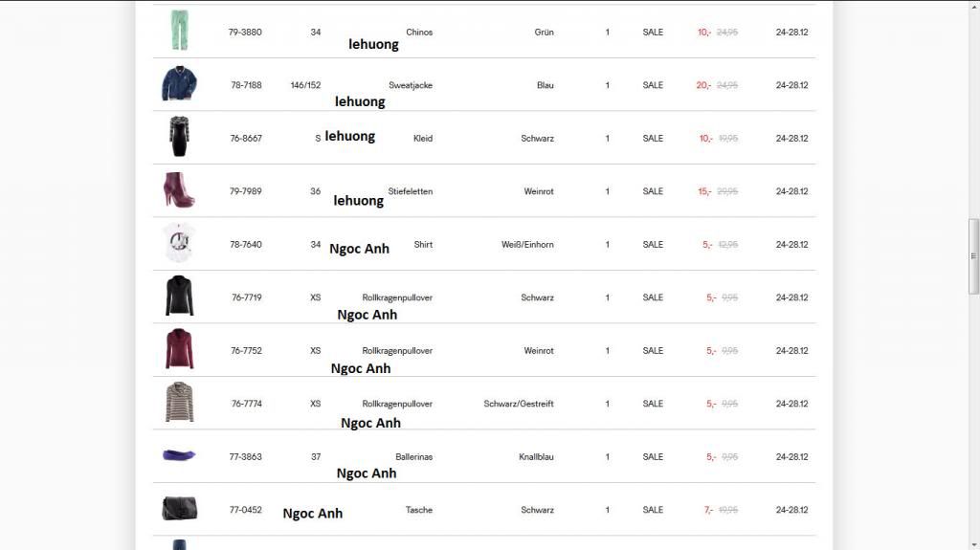Open the blue Sweatjacke product image
Screen dimensions: 980x550
[x=179, y=84]
